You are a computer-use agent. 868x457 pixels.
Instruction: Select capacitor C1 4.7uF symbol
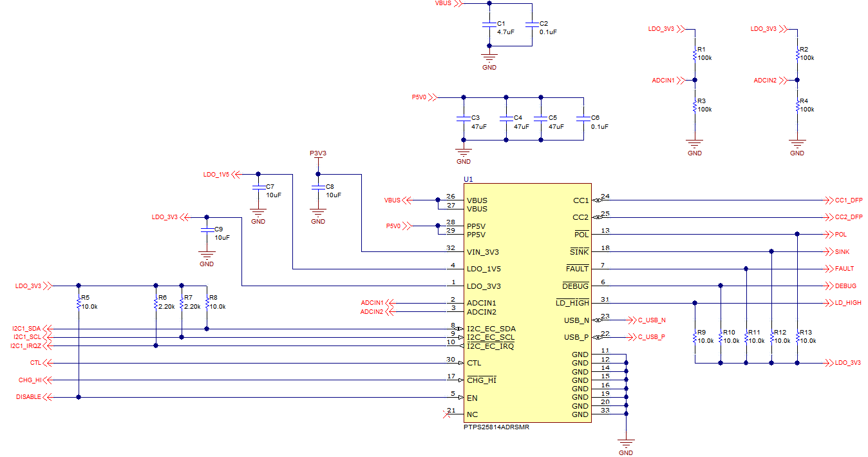[x=489, y=24]
